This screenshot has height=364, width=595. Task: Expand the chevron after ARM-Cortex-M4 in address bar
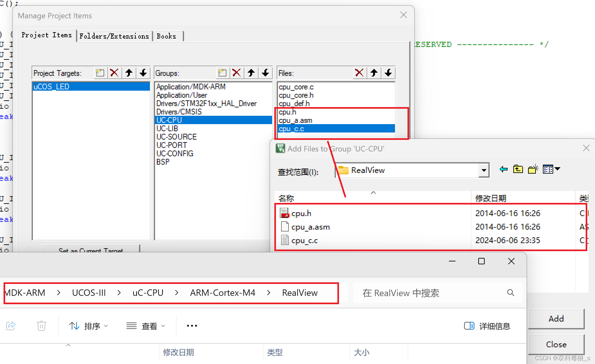[x=269, y=293]
